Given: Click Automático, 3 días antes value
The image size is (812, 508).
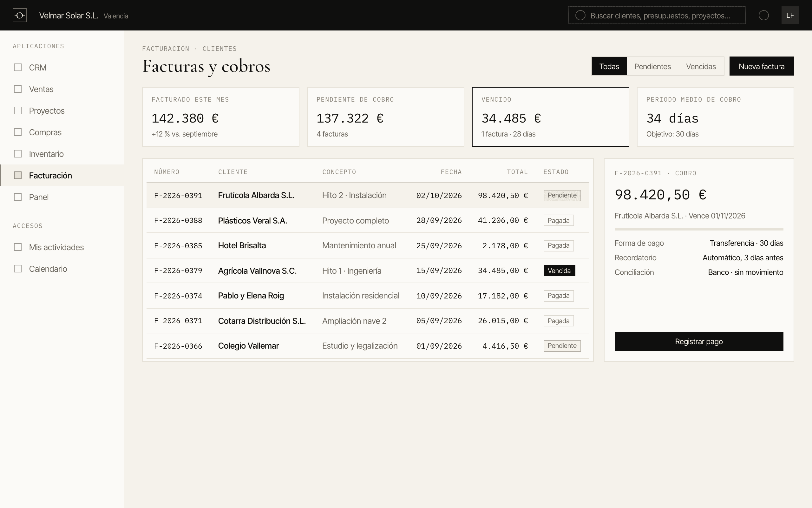Looking at the screenshot, I should pos(743,258).
